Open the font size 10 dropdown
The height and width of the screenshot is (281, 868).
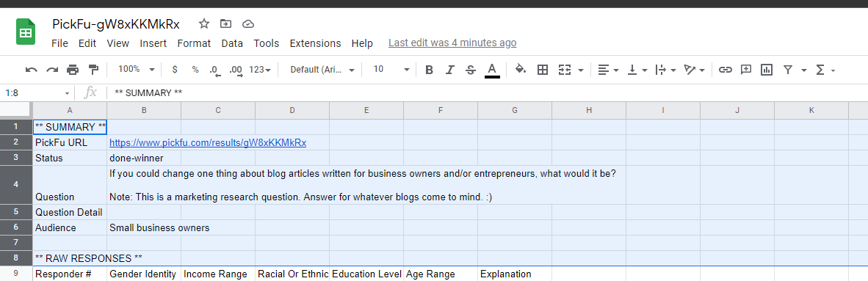click(391, 70)
